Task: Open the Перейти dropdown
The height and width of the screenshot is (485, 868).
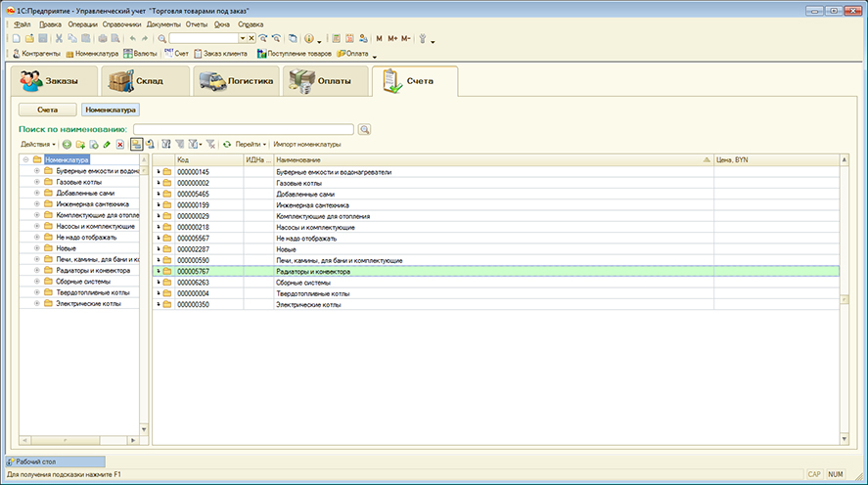Action: 251,144
